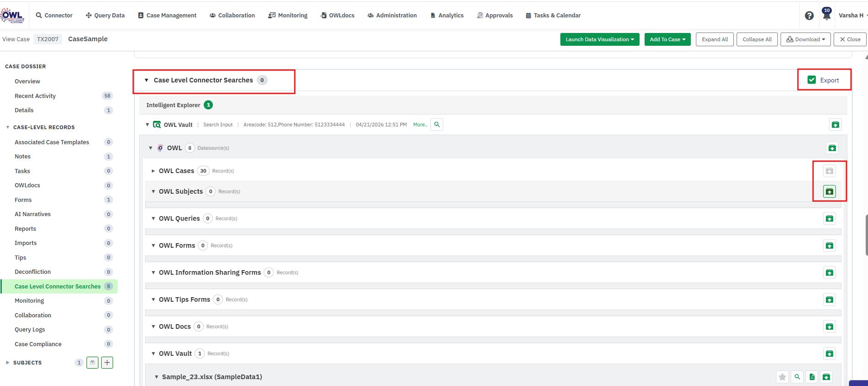This screenshot has width=868, height=386.
Task: Click the OWL Intelligence Platform logo
Action: [12, 15]
